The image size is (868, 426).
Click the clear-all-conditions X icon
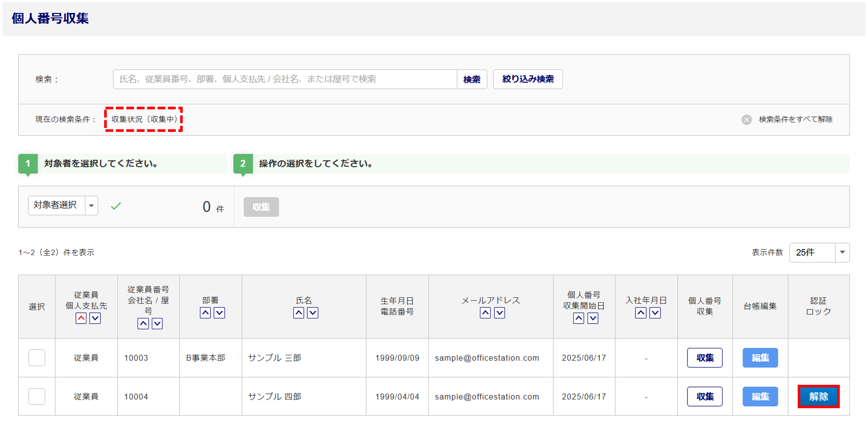coord(746,120)
